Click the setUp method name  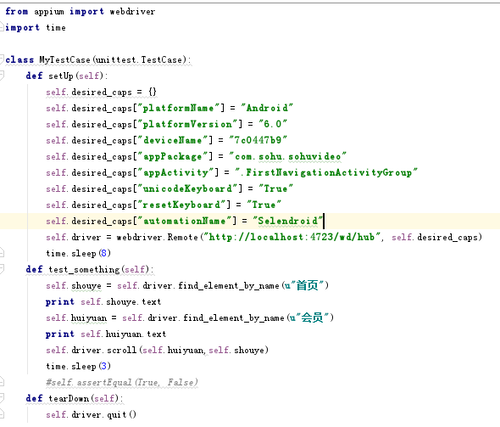(61, 76)
